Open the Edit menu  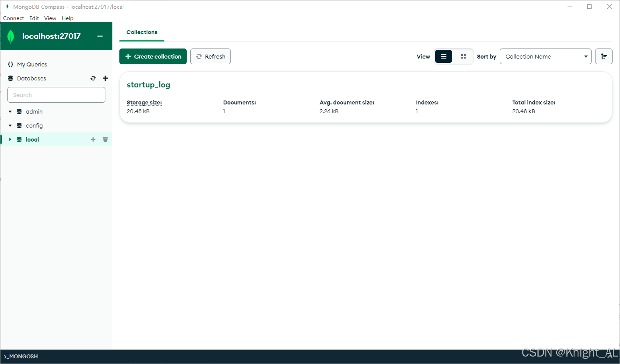(x=34, y=18)
